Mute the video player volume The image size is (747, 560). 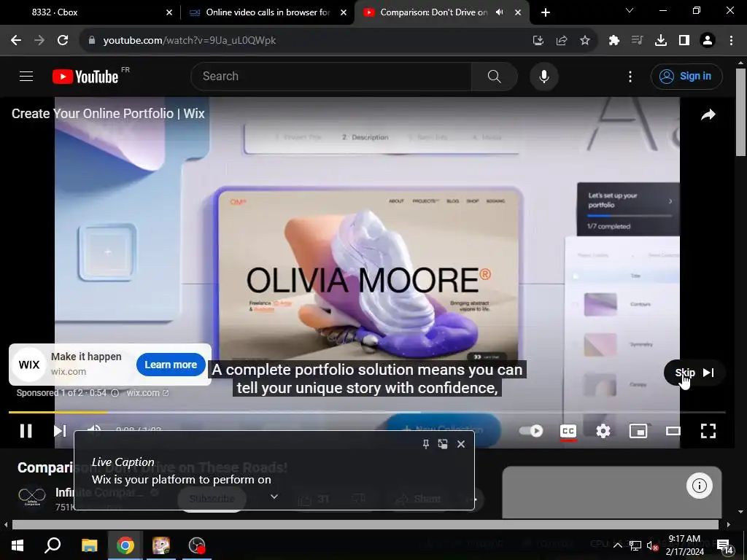(93, 430)
